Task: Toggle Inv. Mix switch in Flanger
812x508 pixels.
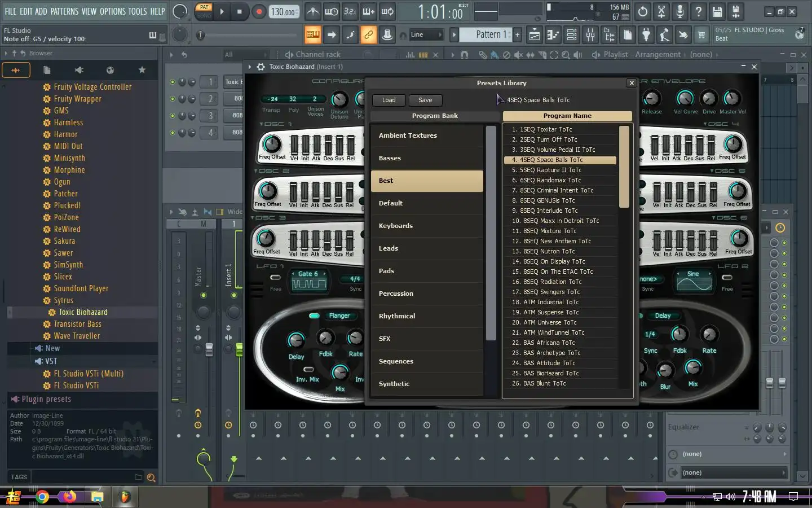Action: tap(308, 370)
